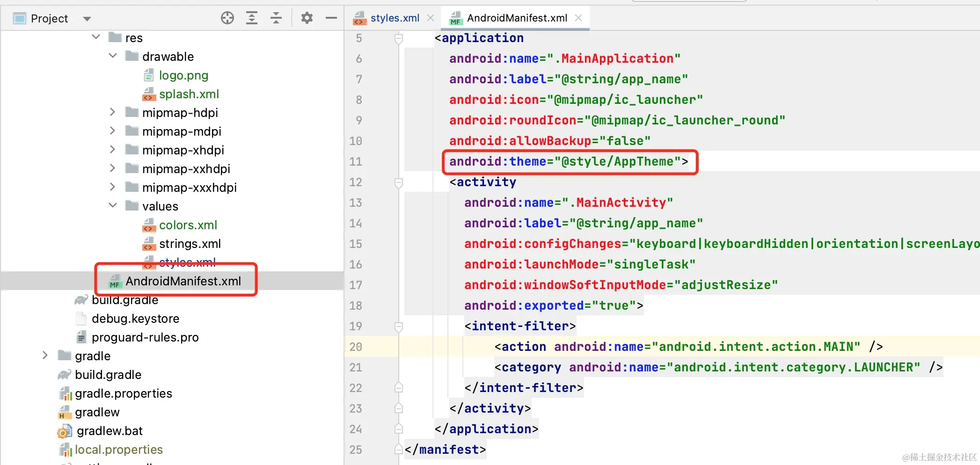This screenshot has height=465, width=980.
Task: Click the locate/select opened file target icon
Action: point(227,18)
